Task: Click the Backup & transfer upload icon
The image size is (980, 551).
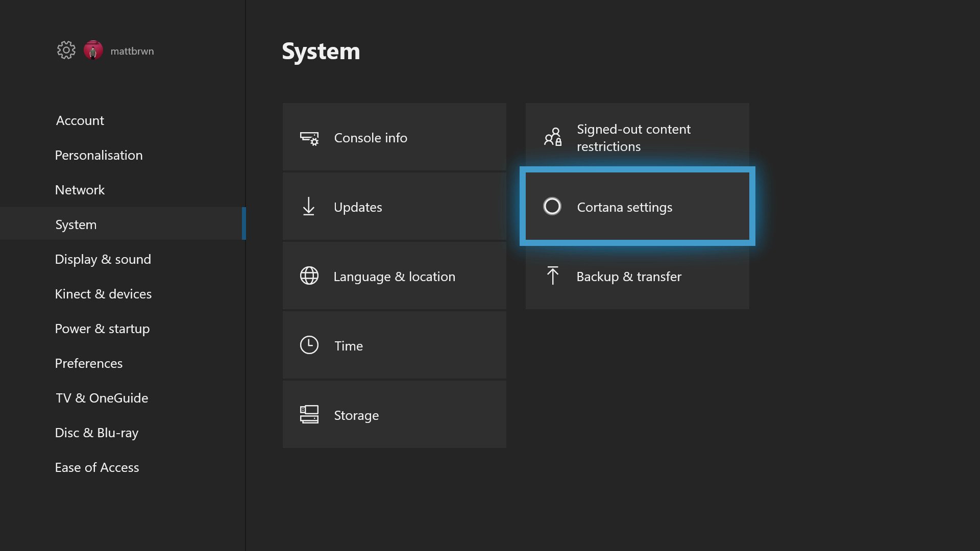Action: [552, 276]
